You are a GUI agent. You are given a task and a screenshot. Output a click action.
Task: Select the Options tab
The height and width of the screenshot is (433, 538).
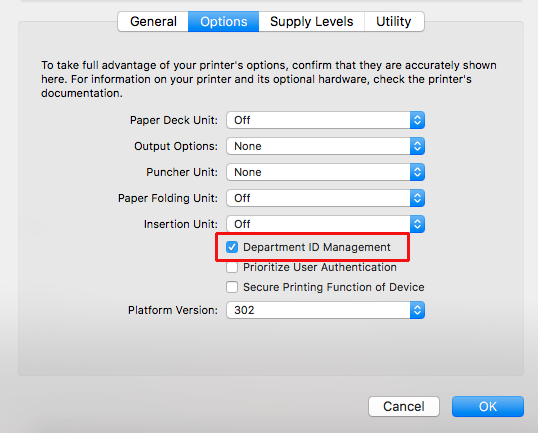click(x=223, y=22)
